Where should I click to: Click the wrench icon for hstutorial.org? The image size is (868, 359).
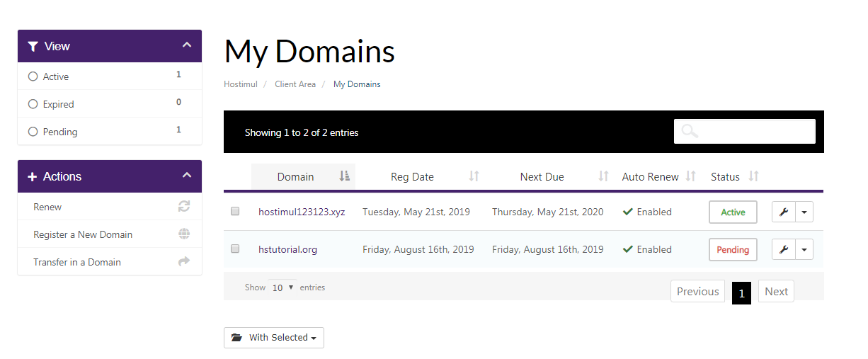[783, 249]
